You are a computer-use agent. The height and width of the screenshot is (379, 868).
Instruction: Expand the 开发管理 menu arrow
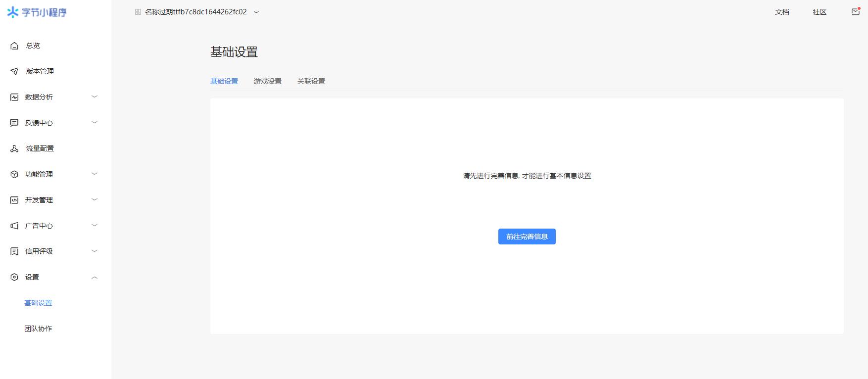coord(95,200)
